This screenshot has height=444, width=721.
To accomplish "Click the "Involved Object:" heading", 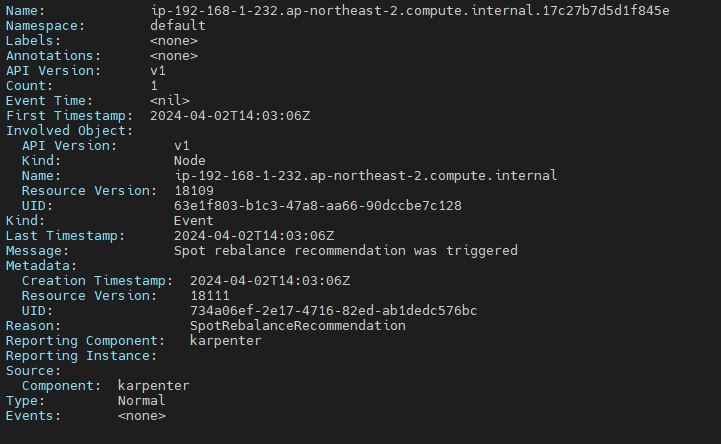I will [x=69, y=130].
